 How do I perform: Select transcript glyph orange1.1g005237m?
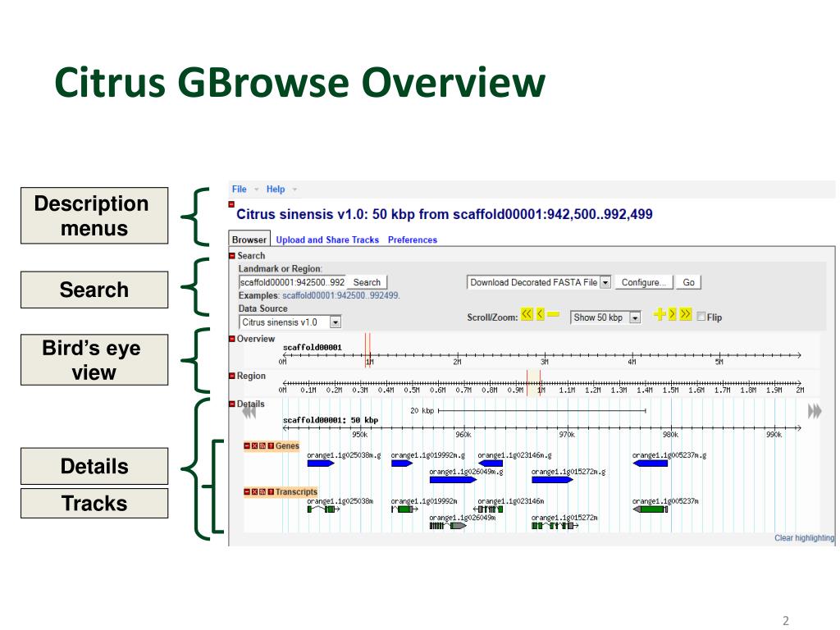[651, 509]
